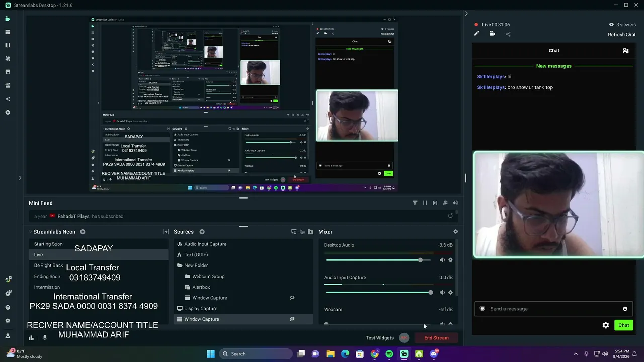Screen dimensions: 644x362
Task: Open chat settings gear next to Chat button
Action: pyautogui.click(x=606, y=325)
